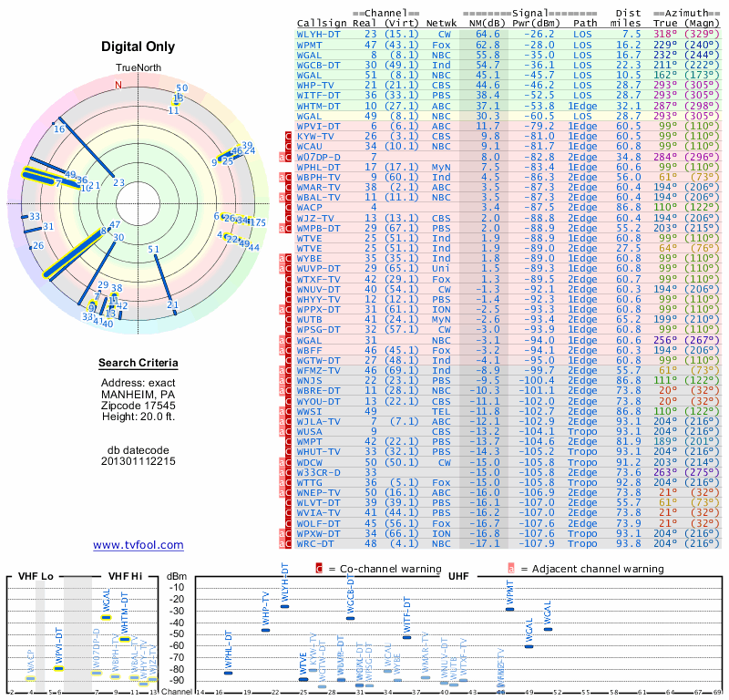Click the Zipcode 17545 text

(x=139, y=406)
